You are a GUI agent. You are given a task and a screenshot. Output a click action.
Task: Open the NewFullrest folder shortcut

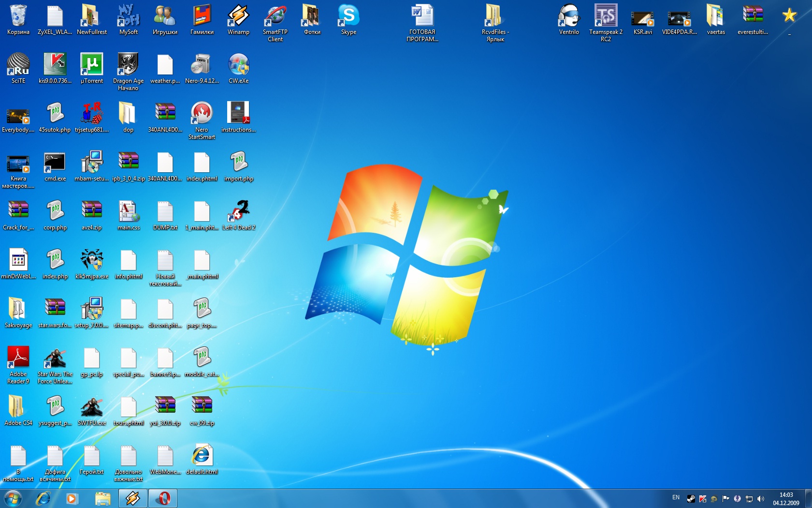pyautogui.click(x=92, y=20)
